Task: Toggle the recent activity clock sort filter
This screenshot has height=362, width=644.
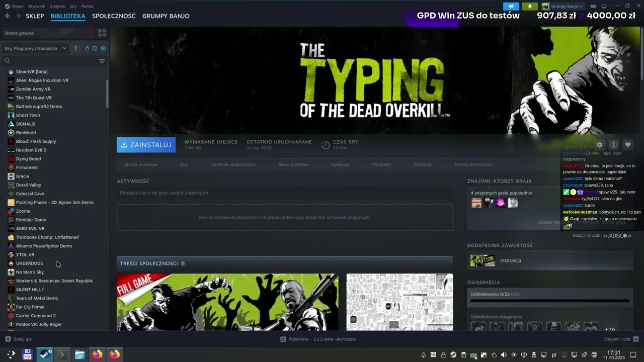Action: (x=95, y=48)
